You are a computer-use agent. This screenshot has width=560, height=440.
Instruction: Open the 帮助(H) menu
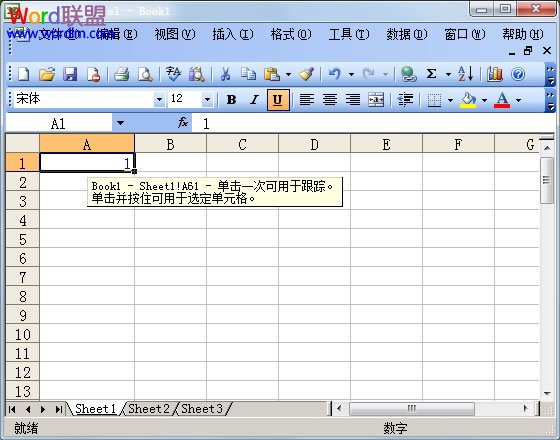tap(523, 34)
